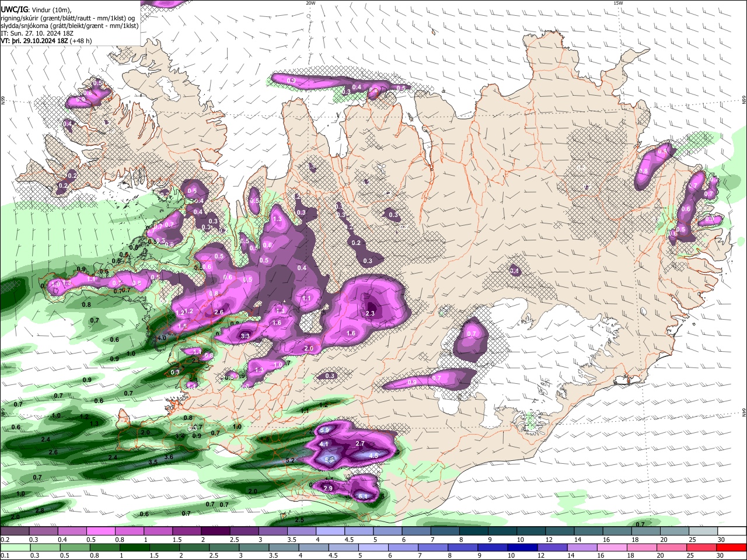Click the rain scale label '30'

(721, 555)
